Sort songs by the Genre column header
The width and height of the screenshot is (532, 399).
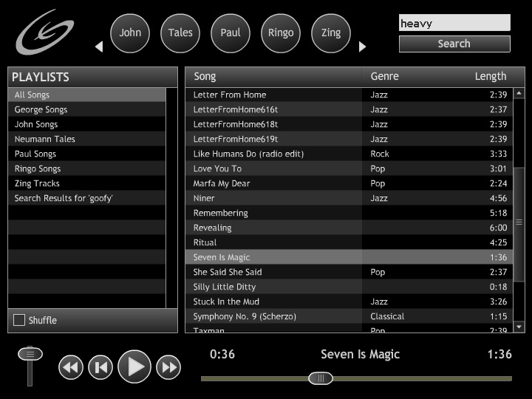[x=384, y=76]
